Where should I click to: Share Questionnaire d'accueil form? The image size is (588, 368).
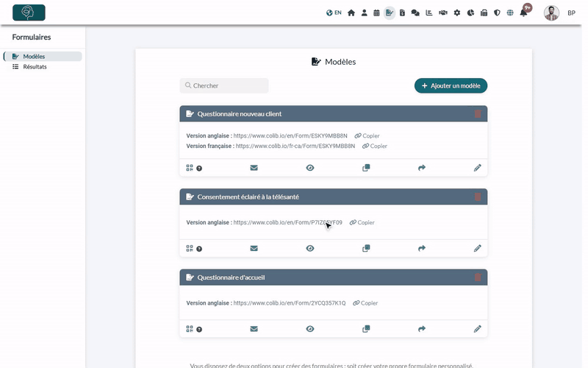click(422, 329)
